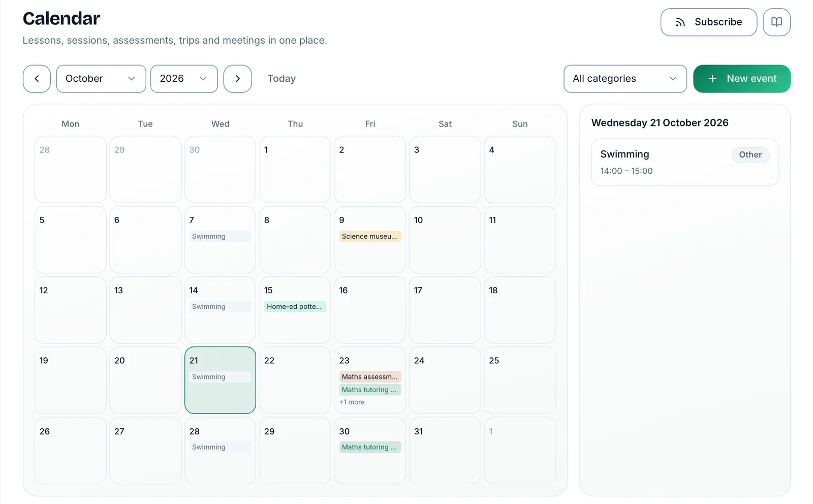Select October 29 day cell
This screenshot has width=813, height=504.
(295, 451)
